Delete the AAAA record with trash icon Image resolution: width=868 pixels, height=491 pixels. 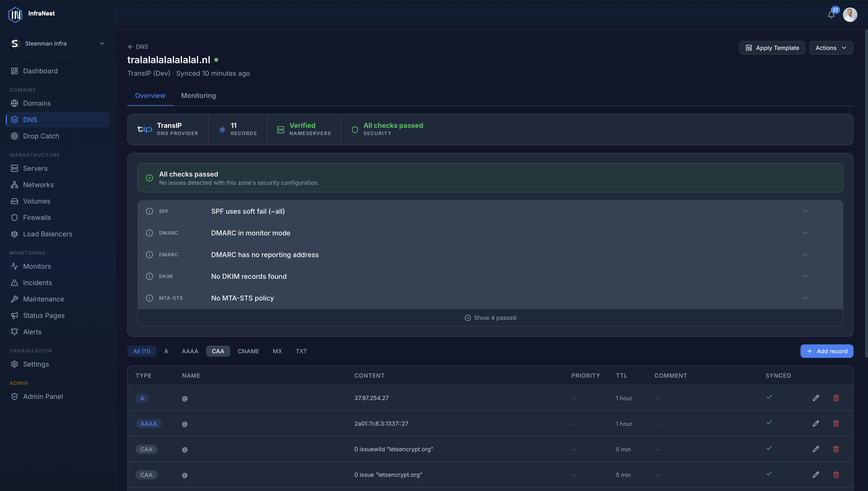coord(836,423)
